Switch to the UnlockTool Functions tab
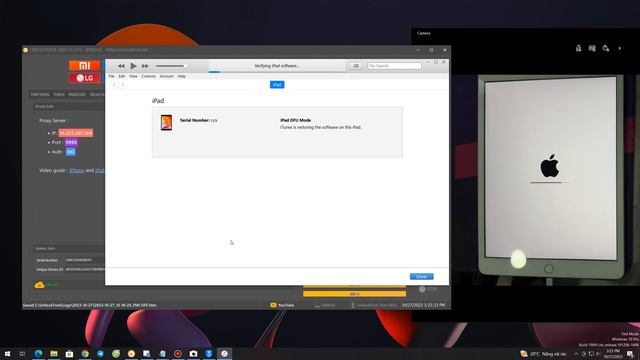The image size is (640, 360). tap(40, 94)
